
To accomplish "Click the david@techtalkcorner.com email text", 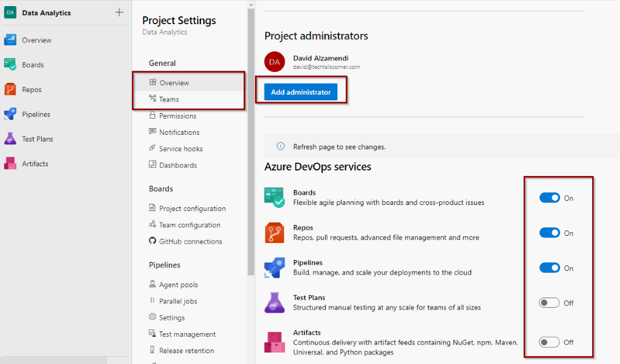I will tap(326, 67).
